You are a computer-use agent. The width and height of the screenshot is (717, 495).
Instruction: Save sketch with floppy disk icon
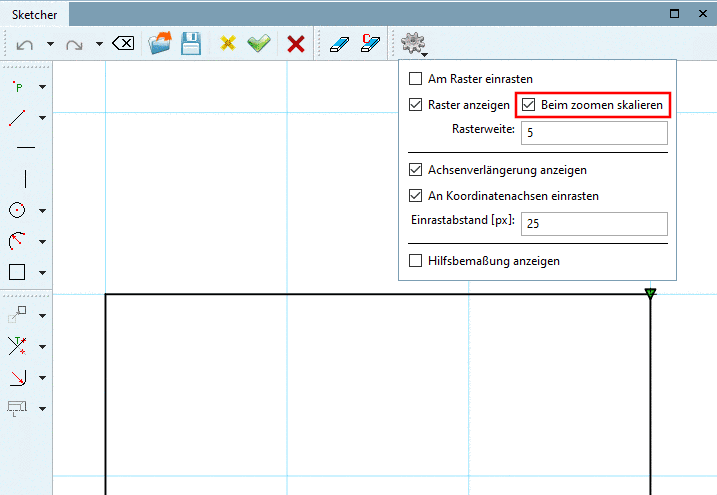[x=191, y=43]
